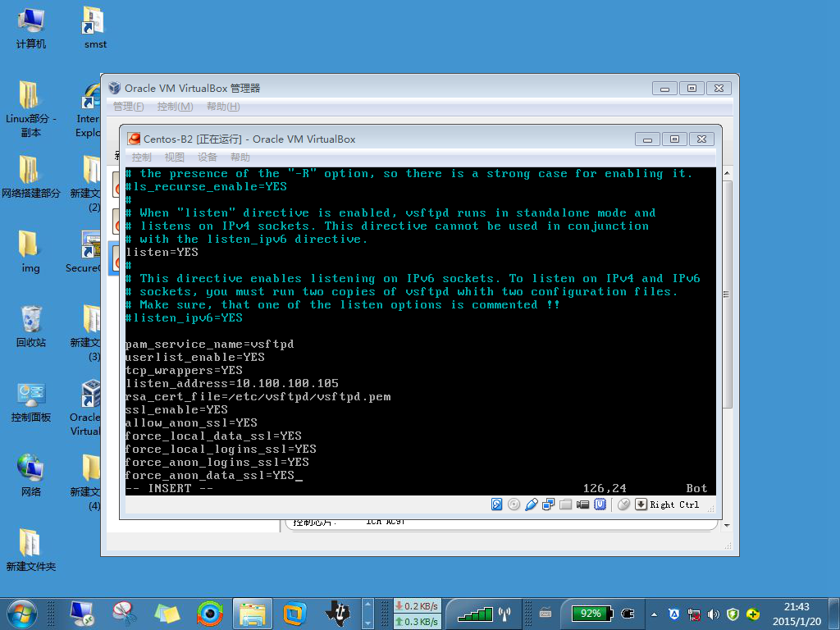840x630 pixels.
Task: Click the network adapters indicator in VM status bar
Action: (x=548, y=504)
